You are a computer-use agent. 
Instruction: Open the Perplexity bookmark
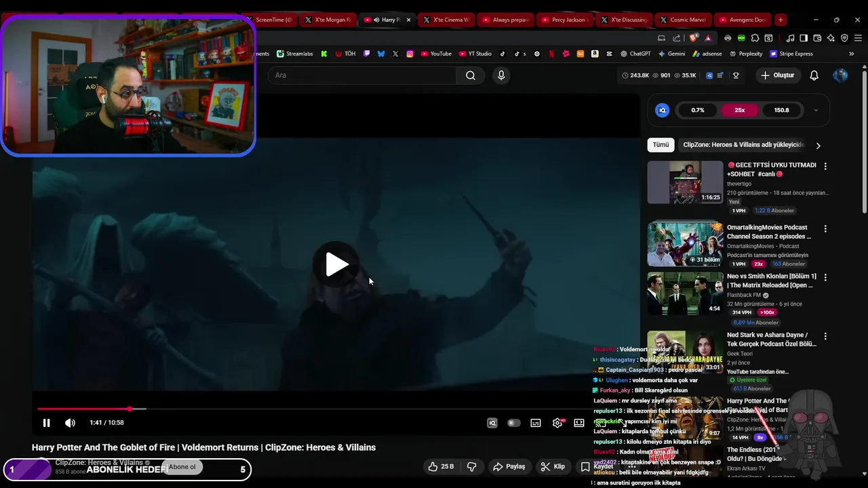tap(746, 54)
